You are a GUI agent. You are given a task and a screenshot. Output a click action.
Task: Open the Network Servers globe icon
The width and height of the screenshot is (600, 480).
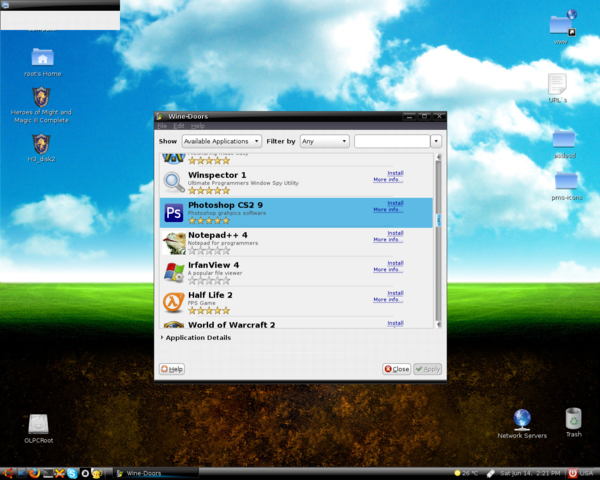tap(522, 420)
